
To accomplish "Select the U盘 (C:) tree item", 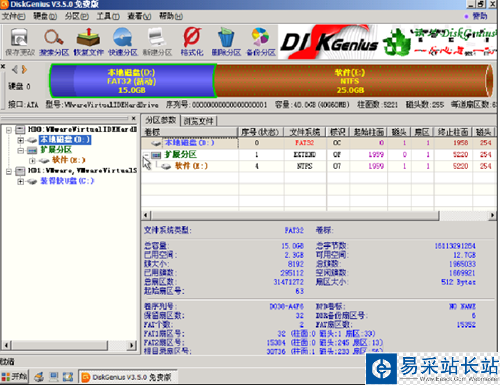I will click(67, 181).
